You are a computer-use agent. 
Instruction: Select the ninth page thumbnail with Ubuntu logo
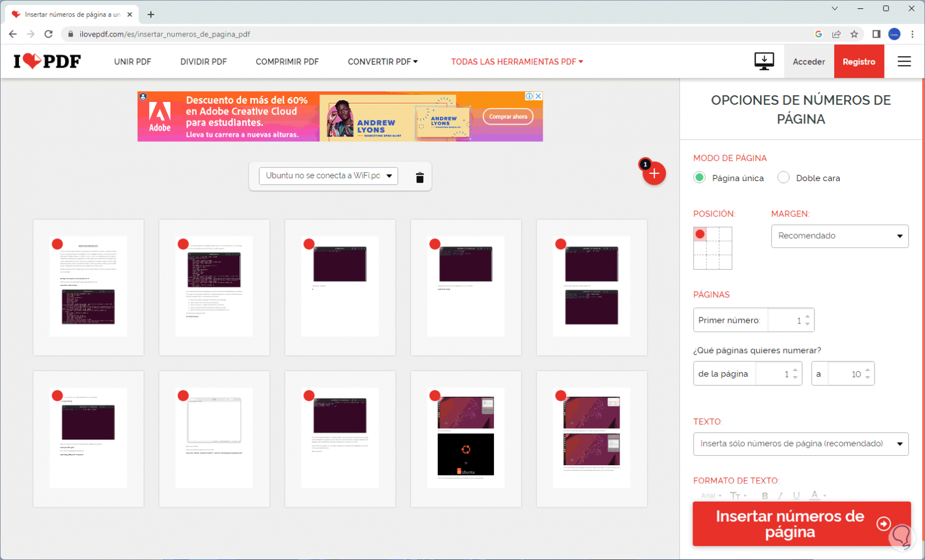tap(466, 438)
